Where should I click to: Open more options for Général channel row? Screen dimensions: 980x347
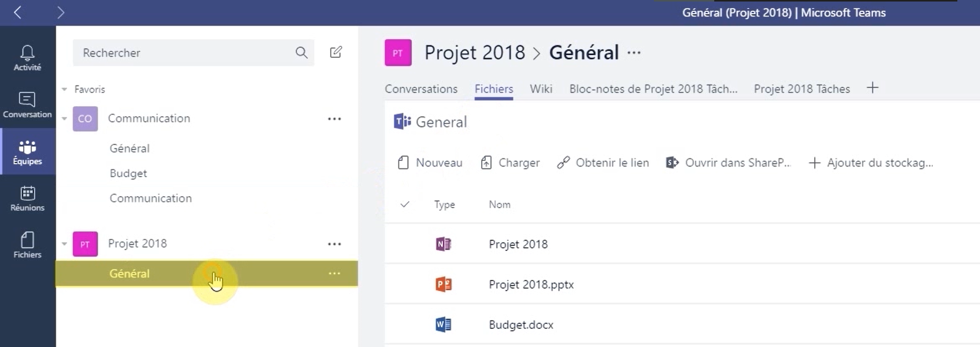pos(334,273)
